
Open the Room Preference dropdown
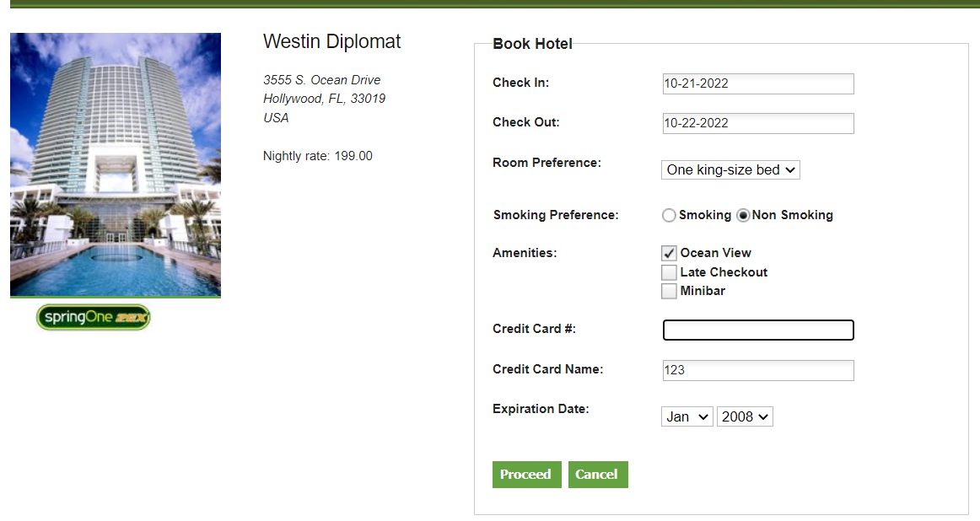(730, 170)
